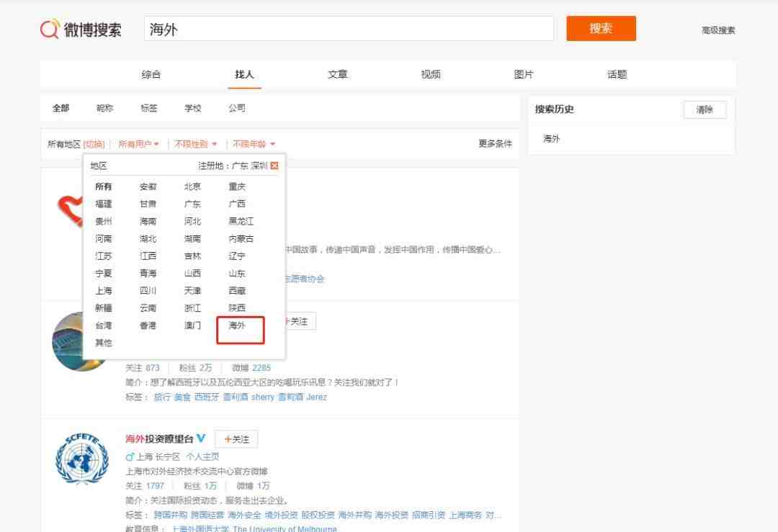Open the 旅行 tag
The height and width of the screenshot is (532, 778).
pyautogui.click(x=162, y=397)
